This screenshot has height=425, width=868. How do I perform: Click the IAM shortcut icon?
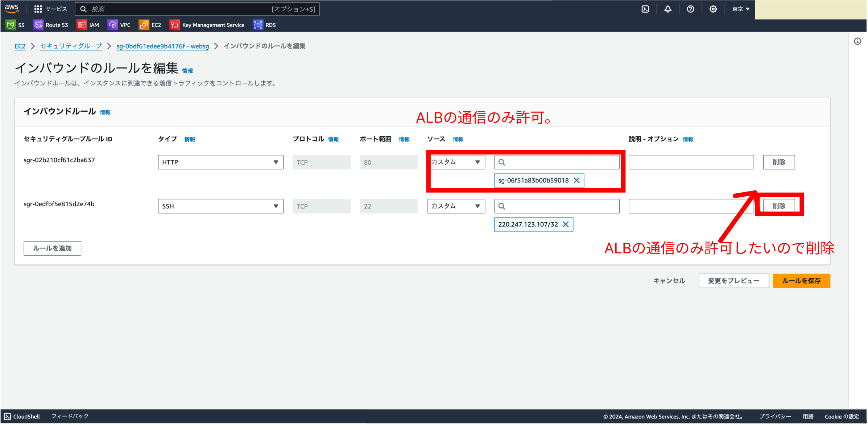tap(82, 25)
